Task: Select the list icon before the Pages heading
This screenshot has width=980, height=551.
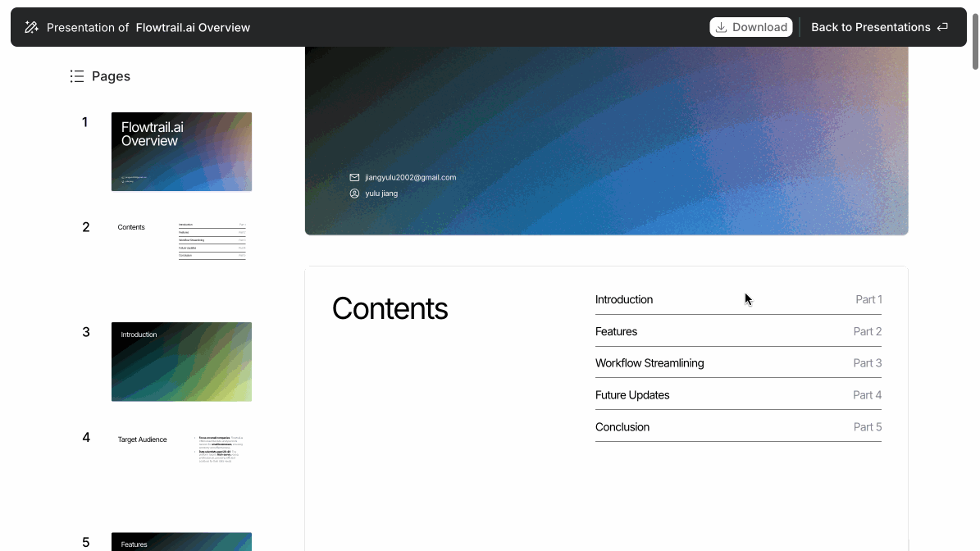Action: point(76,75)
